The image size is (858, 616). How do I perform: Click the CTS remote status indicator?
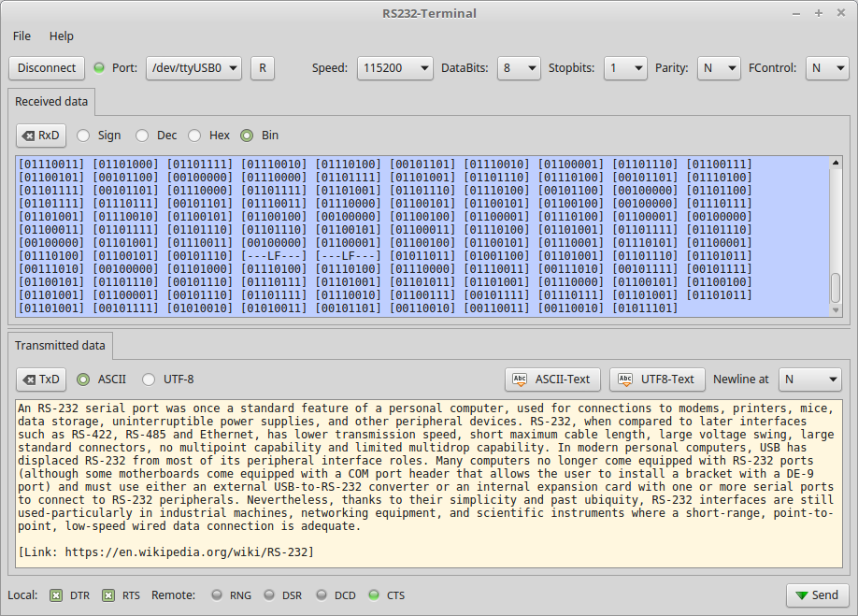374,595
